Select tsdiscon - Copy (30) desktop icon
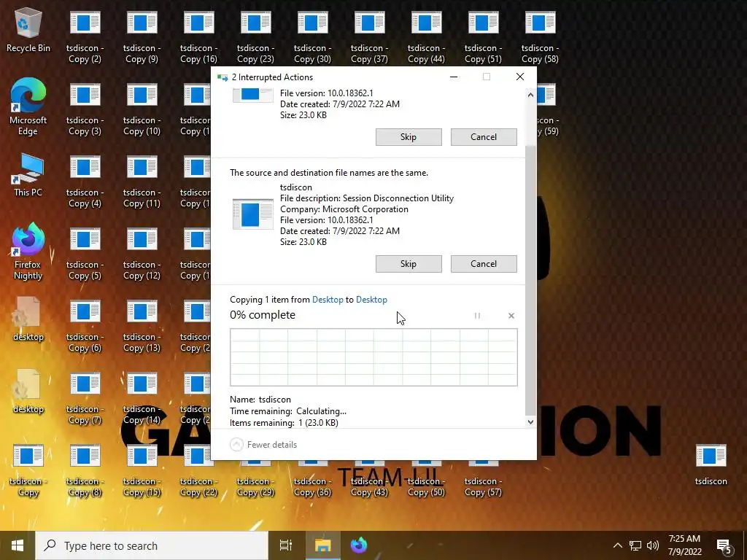Viewport: 747px width, 560px height. (x=312, y=38)
